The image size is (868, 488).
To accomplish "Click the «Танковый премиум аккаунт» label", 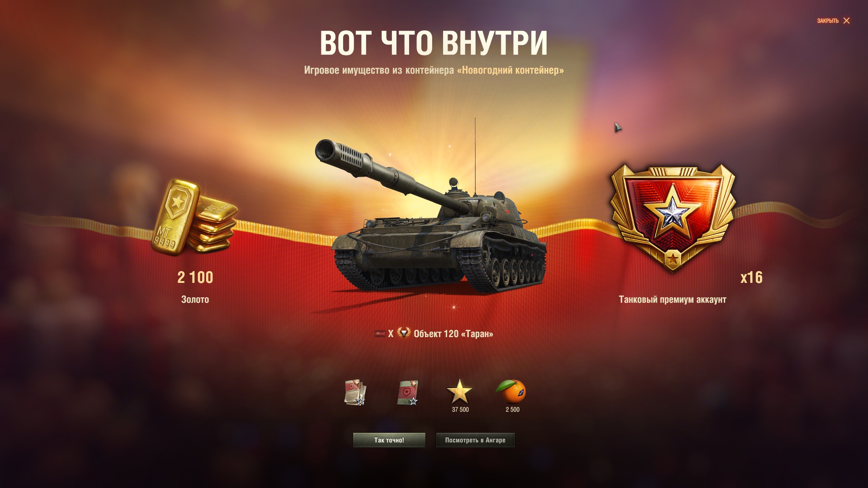I will [x=673, y=300].
